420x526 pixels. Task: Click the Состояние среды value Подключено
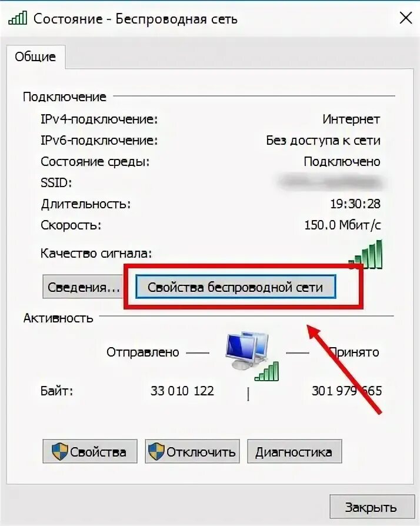pos(342,162)
